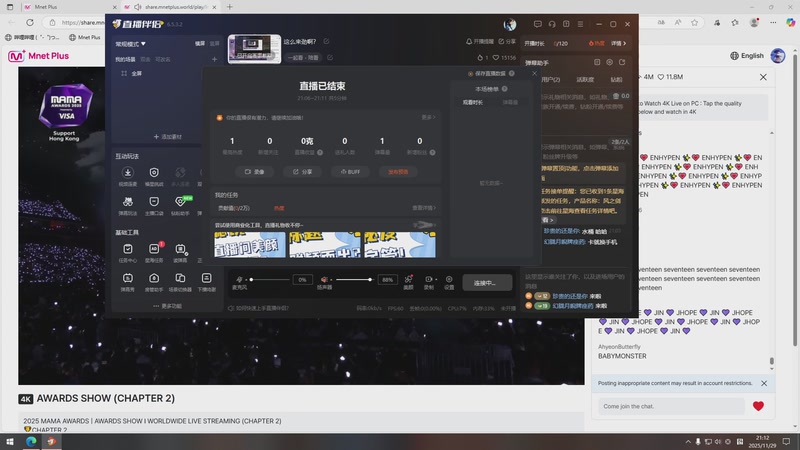Click the BUFF button
The image size is (800, 450).
(350, 172)
